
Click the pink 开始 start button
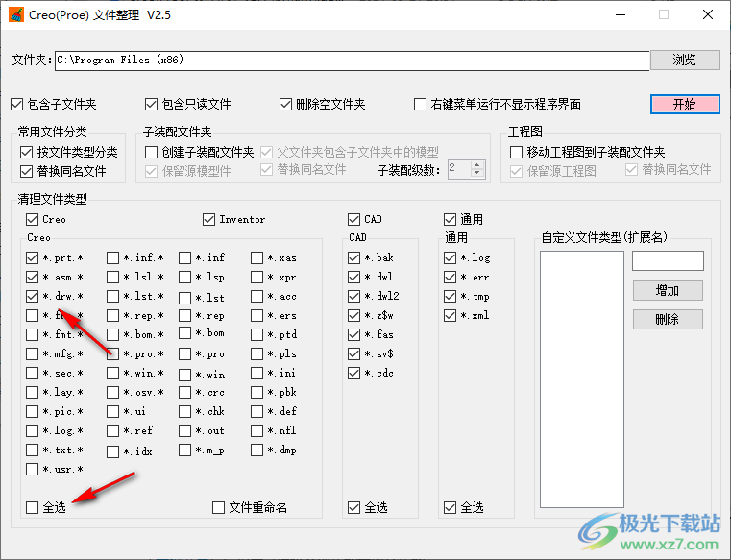tap(685, 104)
